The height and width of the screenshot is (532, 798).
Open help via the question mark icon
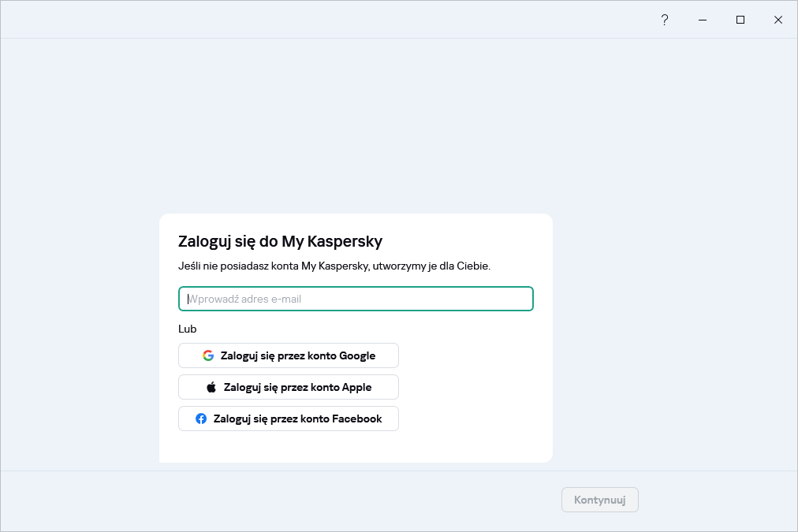pos(665,20)
